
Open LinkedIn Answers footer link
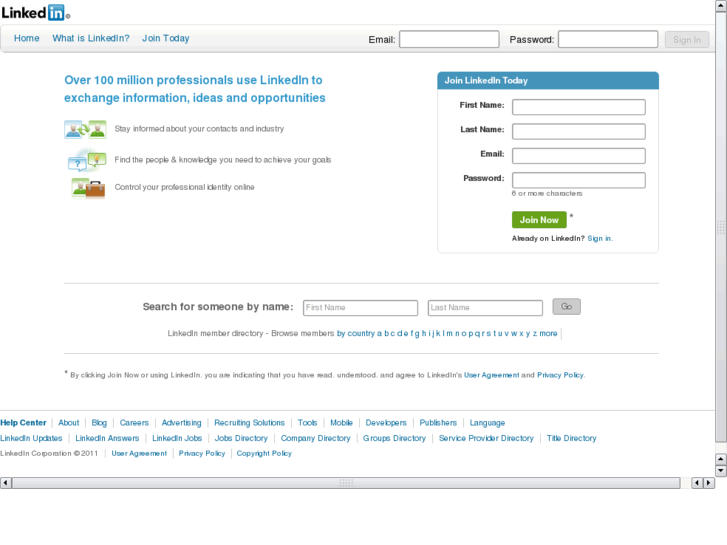[107, 438]
